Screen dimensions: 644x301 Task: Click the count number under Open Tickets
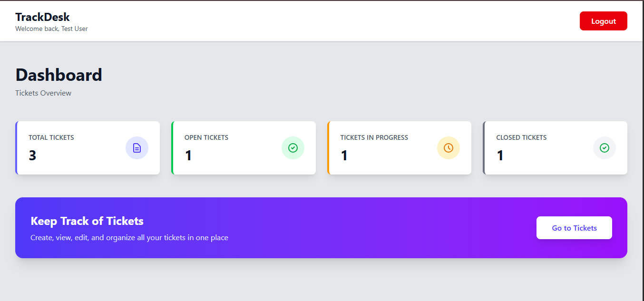[x=188, y=155]
